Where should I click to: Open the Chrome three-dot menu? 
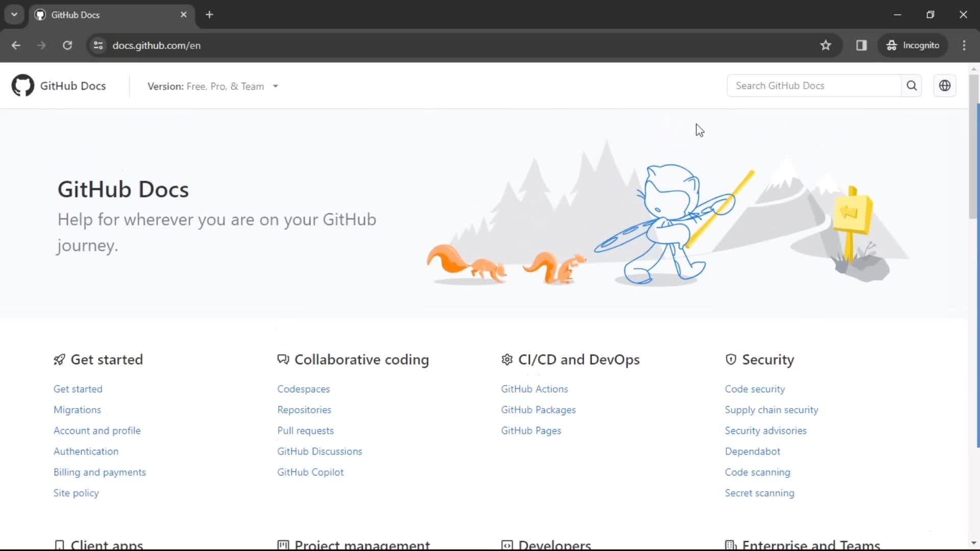point(964,45)
